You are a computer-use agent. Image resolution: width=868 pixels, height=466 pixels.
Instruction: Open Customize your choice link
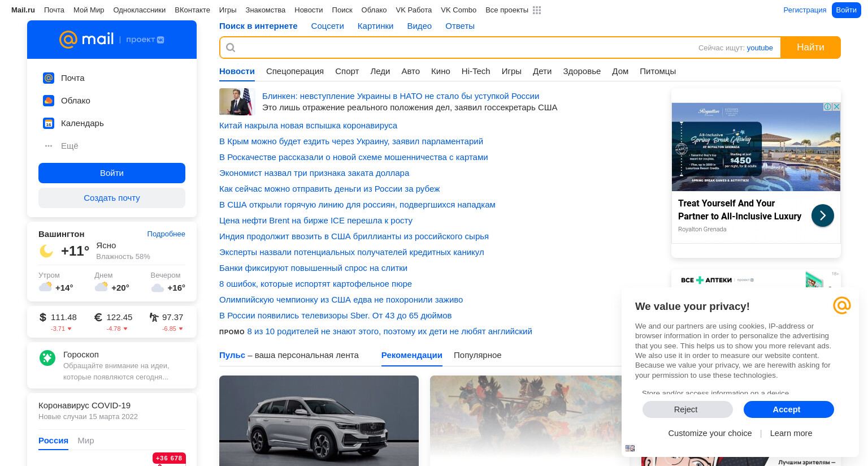[x=710, y=433]
